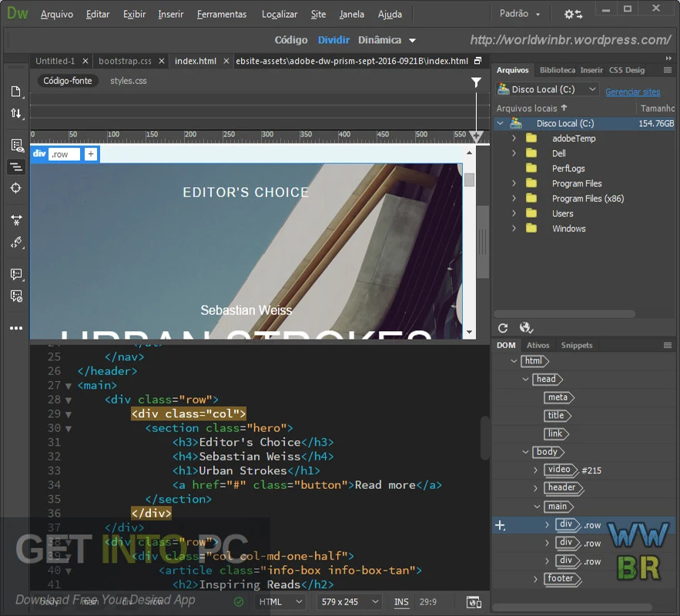
Task: Click the green linting check in status bar
Action: click(237, 602)
